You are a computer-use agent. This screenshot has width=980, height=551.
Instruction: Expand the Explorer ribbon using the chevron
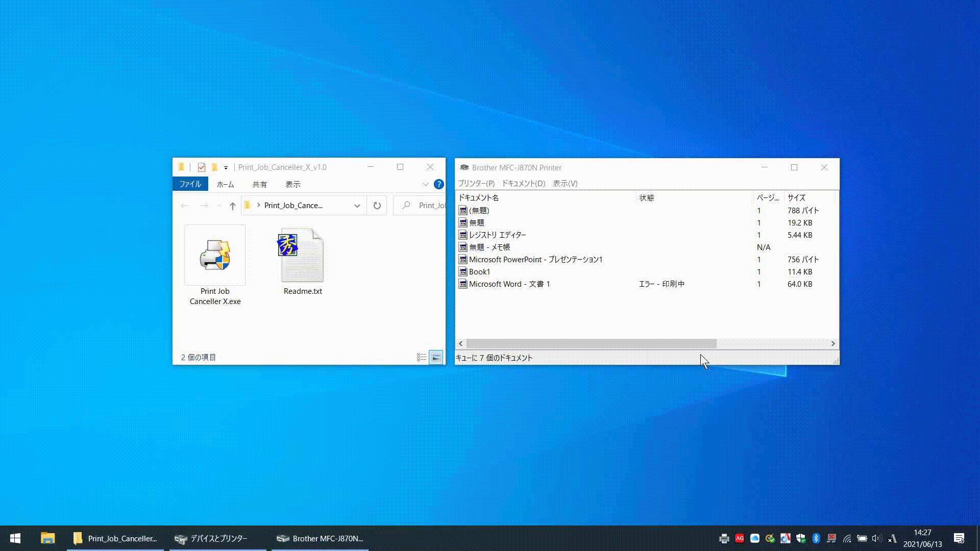pyautogui.click(x=425, y=184)
